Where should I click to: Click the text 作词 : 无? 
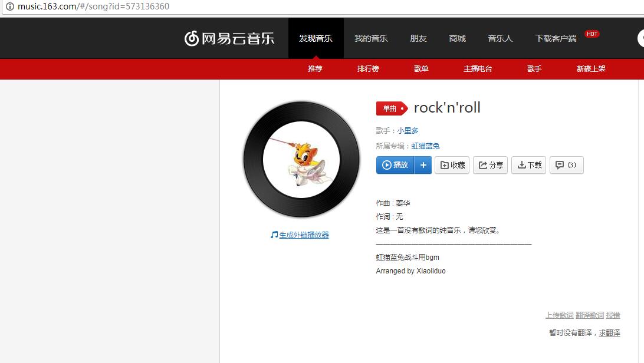pos(389,217)
